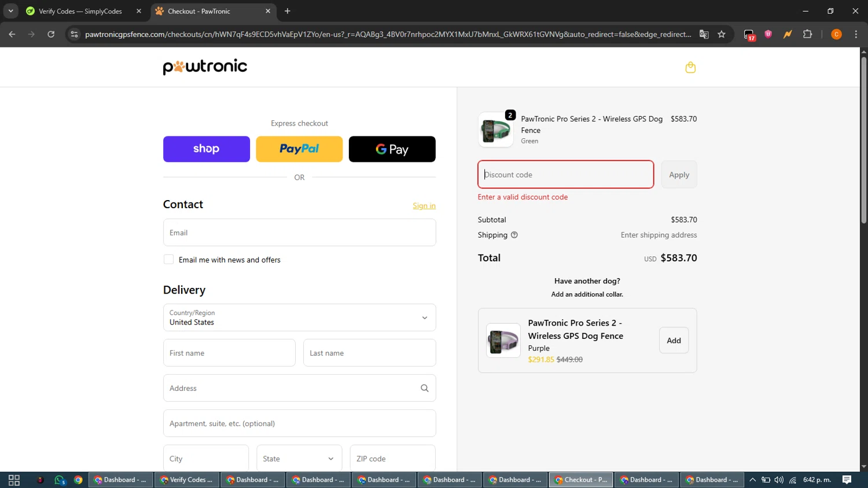Open the volume control tray icon
868x488 pixels.
click(x=779, y=480)
